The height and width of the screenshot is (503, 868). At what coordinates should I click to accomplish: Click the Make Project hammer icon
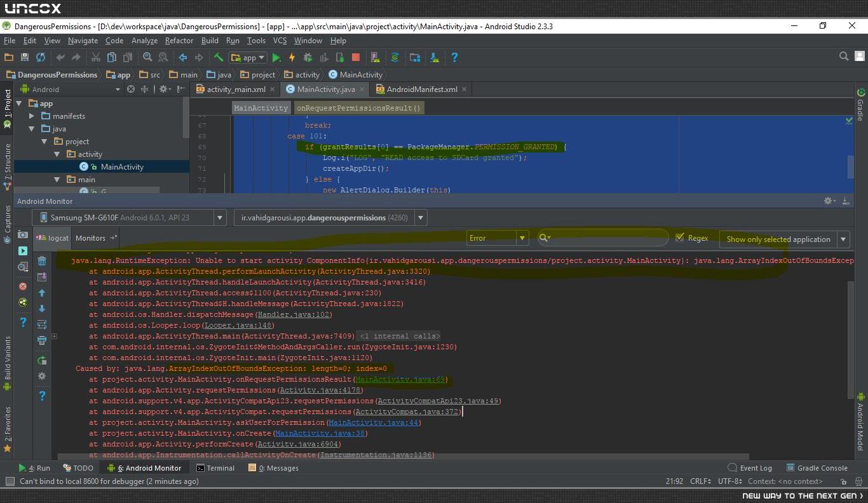[219, 57]
